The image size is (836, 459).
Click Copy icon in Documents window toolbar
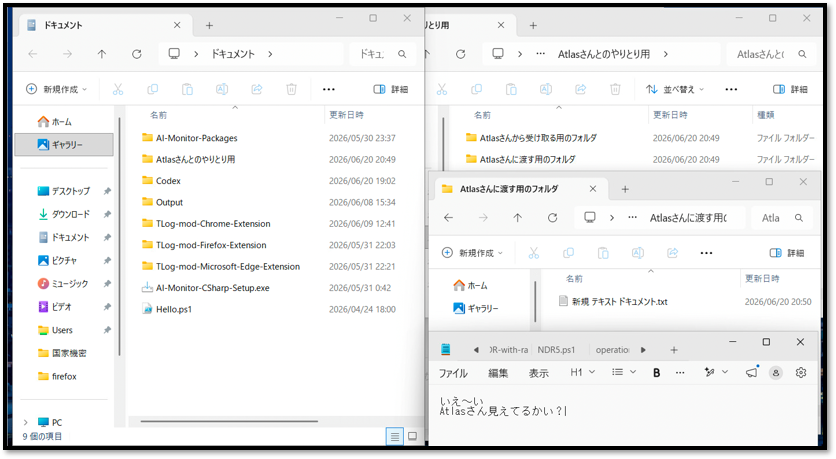[x=152, y=90]
